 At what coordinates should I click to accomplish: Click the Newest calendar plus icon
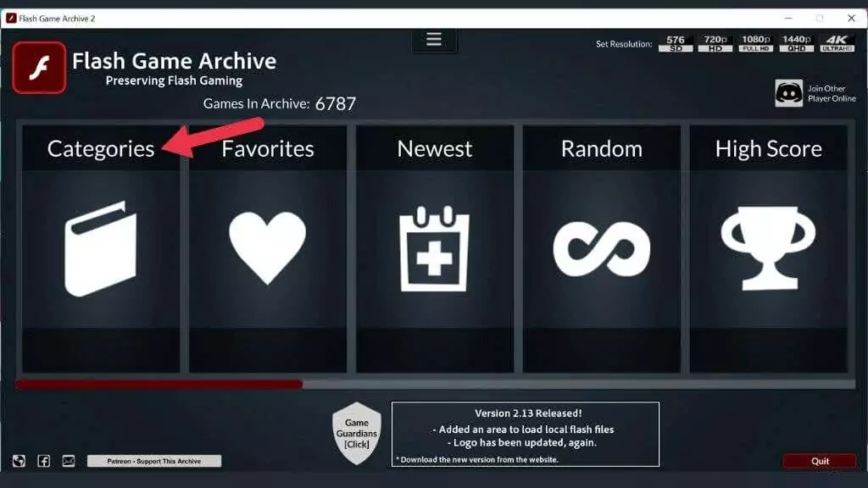(435, 248)
